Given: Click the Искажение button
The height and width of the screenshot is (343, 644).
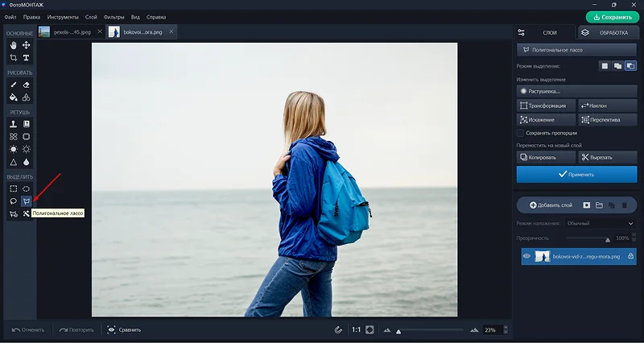Looking at the screenshot, I should [546, 120].
